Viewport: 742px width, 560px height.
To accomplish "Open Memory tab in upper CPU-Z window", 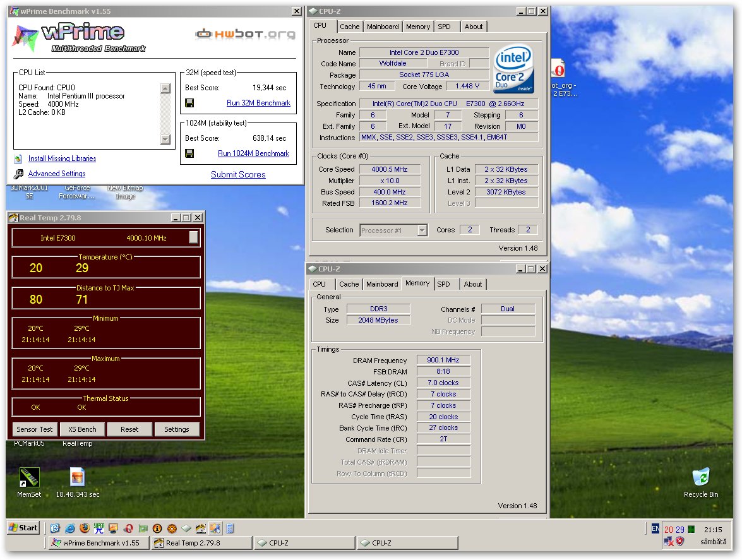I will 418,27.
